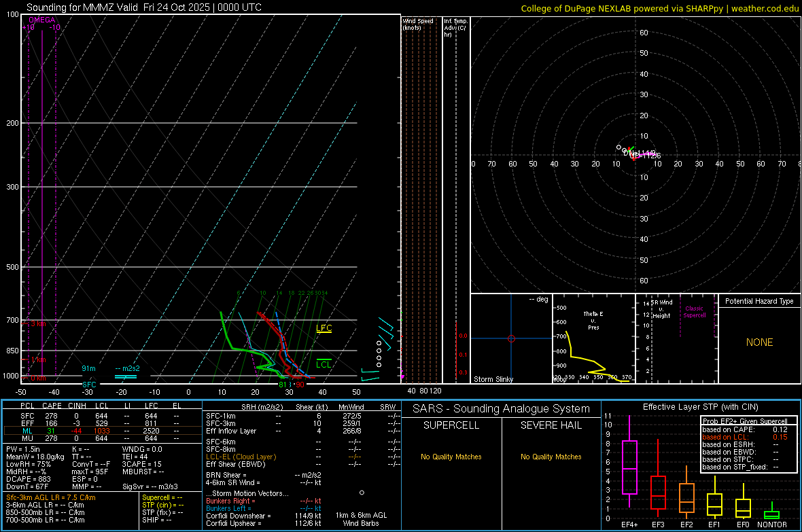
Task: Click the red EF3 box plot
Action: click(658, 491)
